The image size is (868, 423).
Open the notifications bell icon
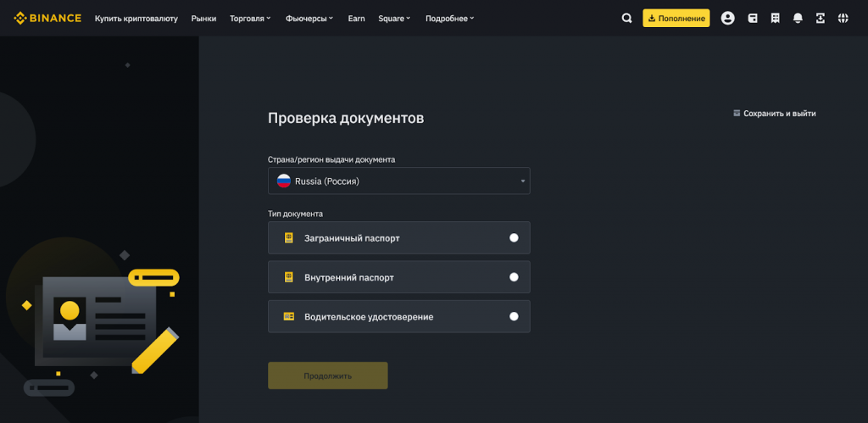coord(798,19)
